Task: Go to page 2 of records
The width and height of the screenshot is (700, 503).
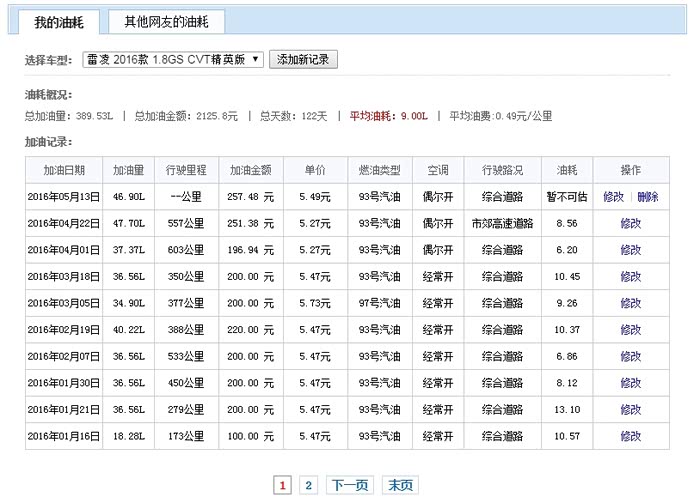Action: [x=309, y=485]
